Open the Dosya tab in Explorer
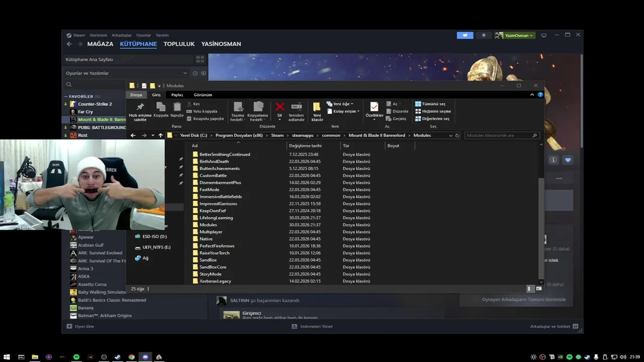 (136, 95)
